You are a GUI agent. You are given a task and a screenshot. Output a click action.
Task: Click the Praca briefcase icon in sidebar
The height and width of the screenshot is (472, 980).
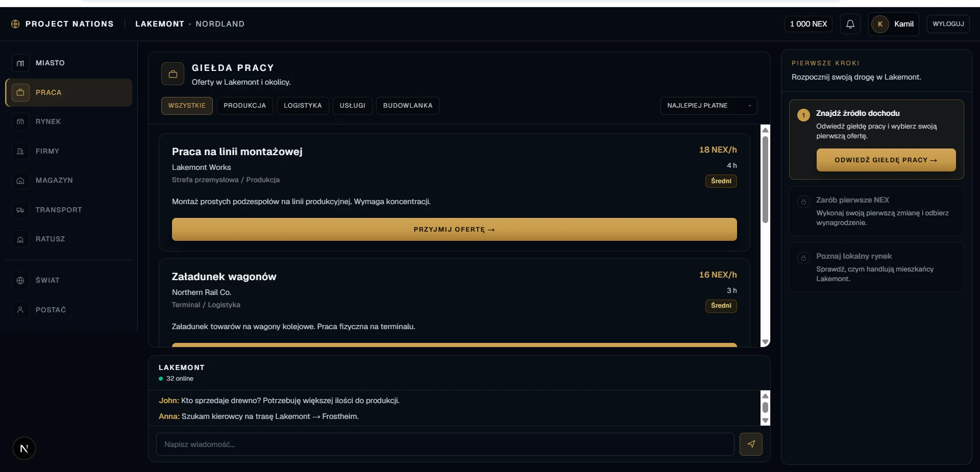click(x=20, y=92)
